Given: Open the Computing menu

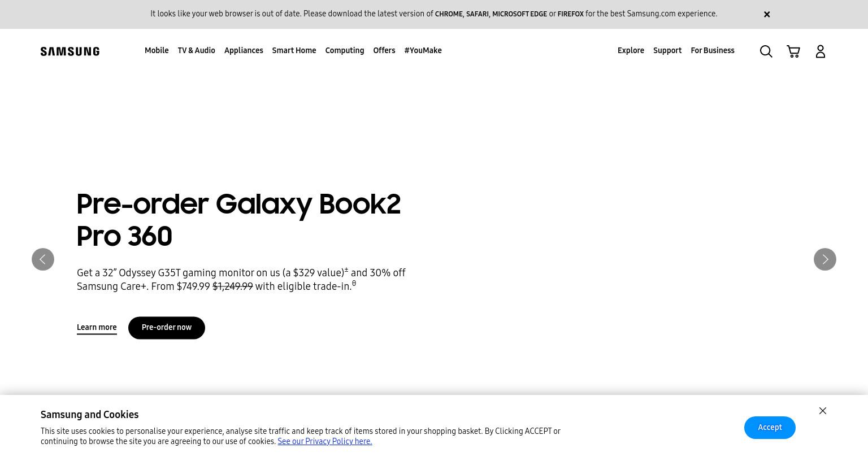Looking at the screenshot, I should point(345,51).
